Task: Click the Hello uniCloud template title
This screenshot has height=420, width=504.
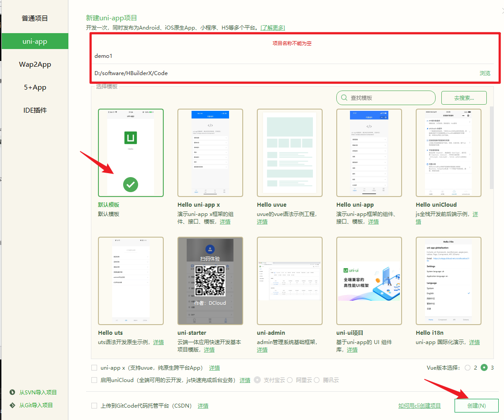Action: (436, 204)
